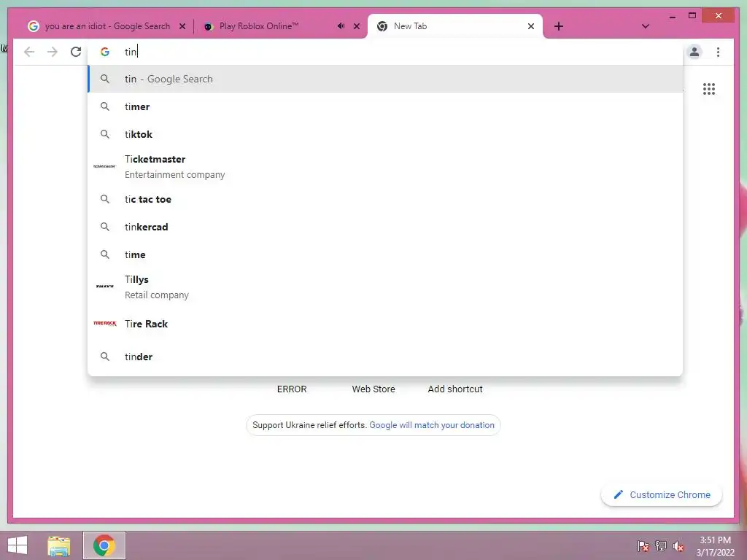Screen dimensions: 747x560
Task: Choose the 'timer' suggestion
Action: (385, 106)
